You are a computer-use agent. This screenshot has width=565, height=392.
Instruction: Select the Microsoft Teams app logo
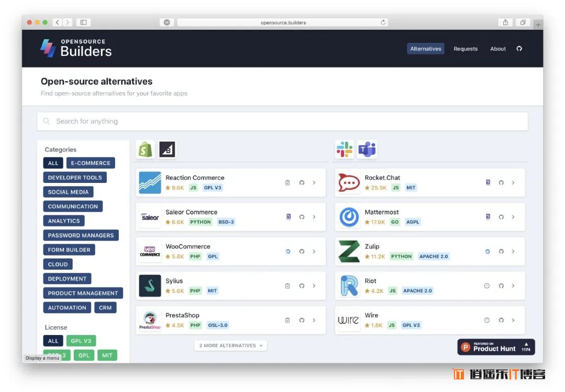tap(367, 149)
